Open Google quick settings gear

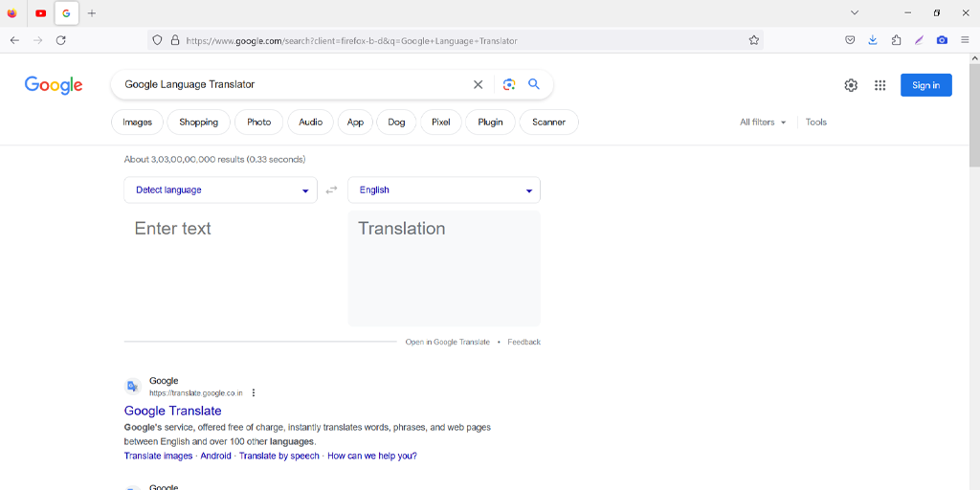851,85
